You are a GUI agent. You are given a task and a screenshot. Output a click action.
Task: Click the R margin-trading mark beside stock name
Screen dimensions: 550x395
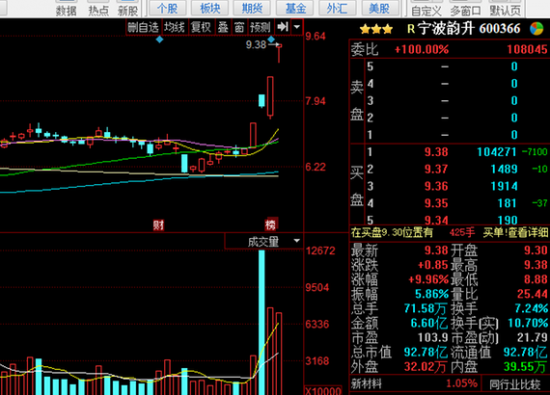pyautogui.click(x=411, y=29)
